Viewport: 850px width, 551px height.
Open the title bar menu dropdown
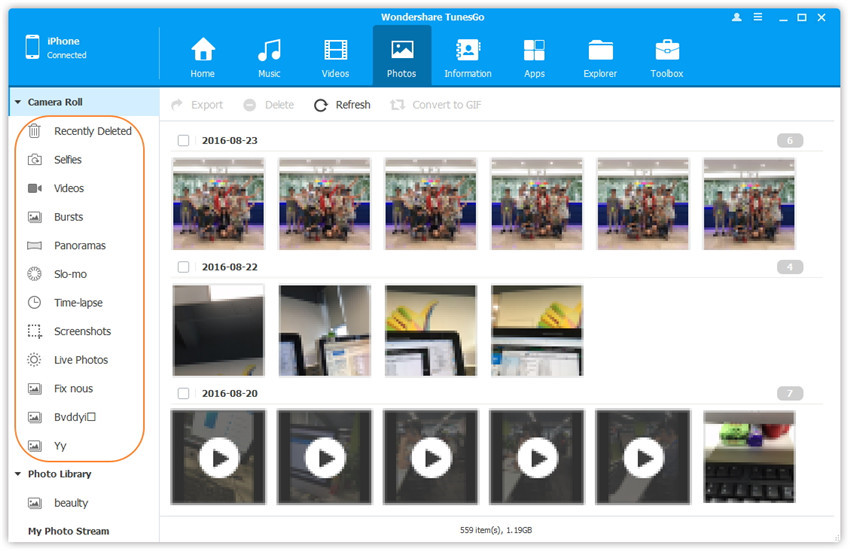tap(760, 17)
